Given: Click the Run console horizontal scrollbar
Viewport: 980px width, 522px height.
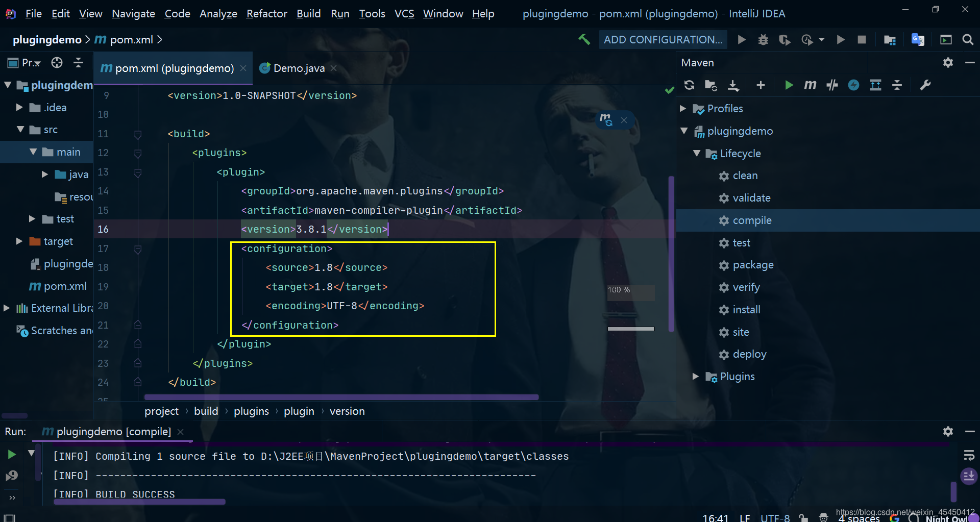Looking at the screenshot, I should 139,502.
